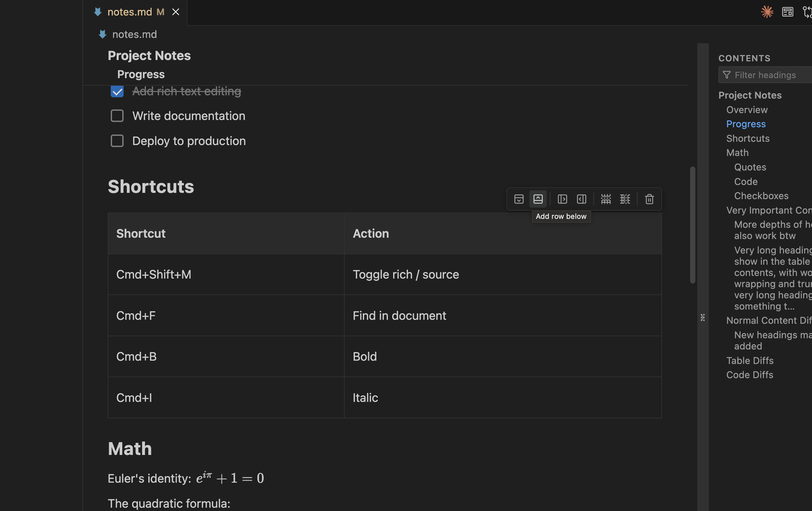
Task: Click the editor scrollbar thumb
Action: point(693,223)
